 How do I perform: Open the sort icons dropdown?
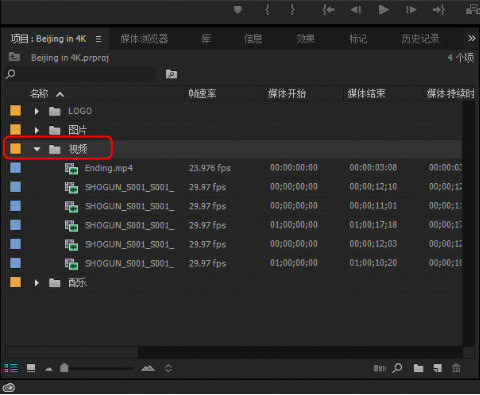[x=168, y=368]
